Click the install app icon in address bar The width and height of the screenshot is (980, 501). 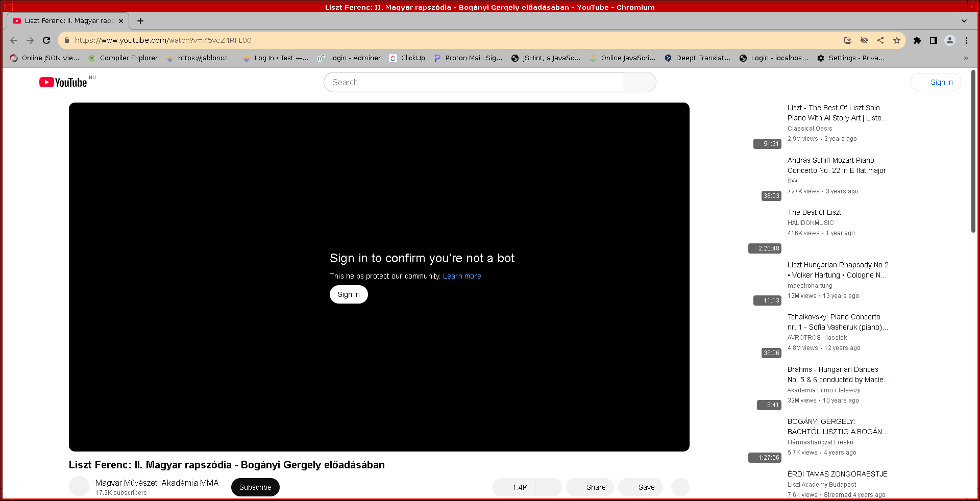(x=848, y=40)
